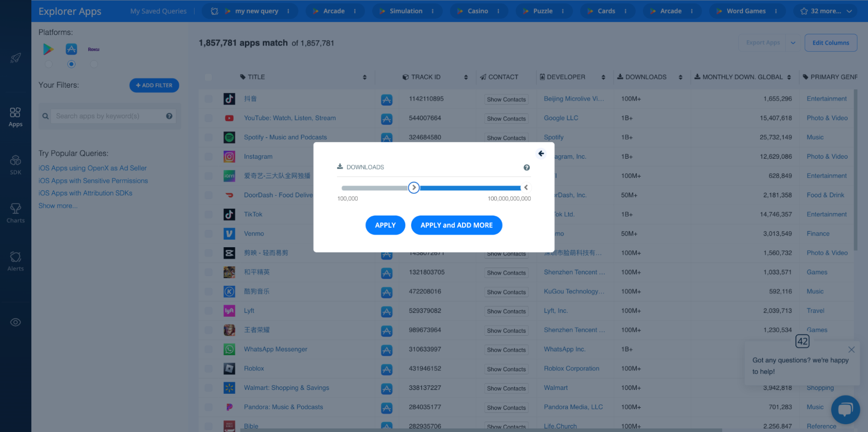Sort the table by the Track ID column
Image resolution: width=868 pixels, height=432 pixels.
(466, 77)
